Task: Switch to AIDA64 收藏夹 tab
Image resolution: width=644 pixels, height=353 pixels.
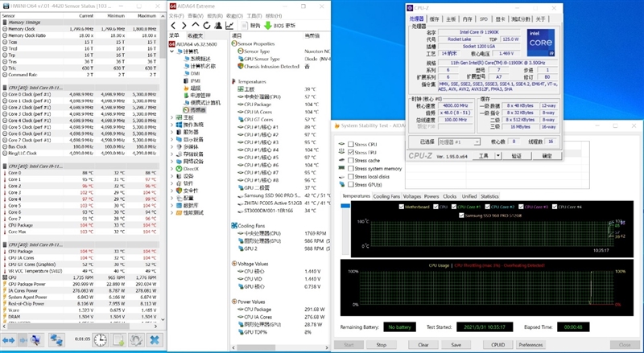Action: coord(196,35)
